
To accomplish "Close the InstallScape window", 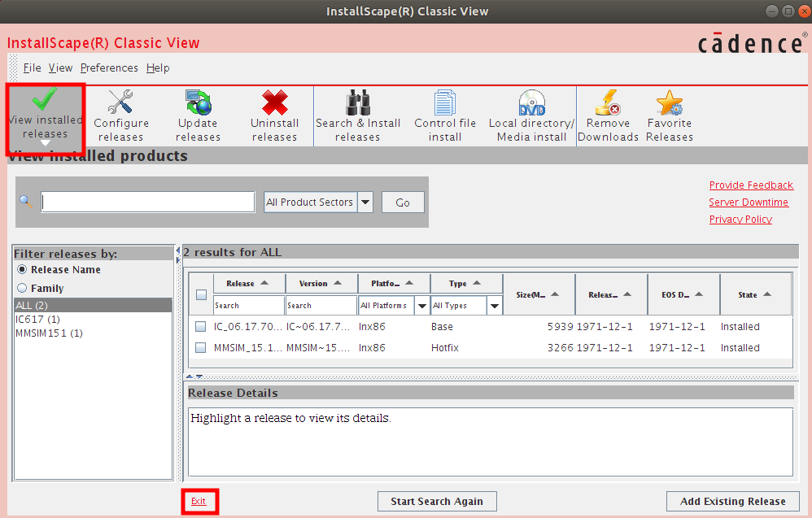I will pyautogui.click(x=804, y=11).
